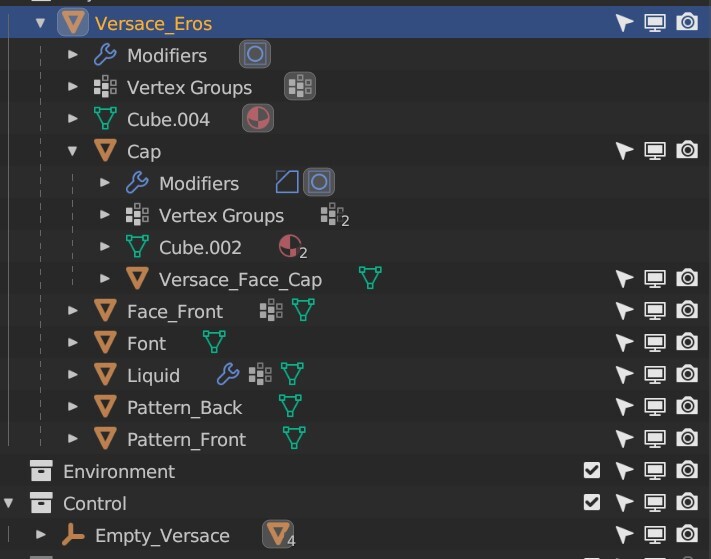Click the modifier icon next to Versace_Eros Modifiers

click(x=255, y=55)
